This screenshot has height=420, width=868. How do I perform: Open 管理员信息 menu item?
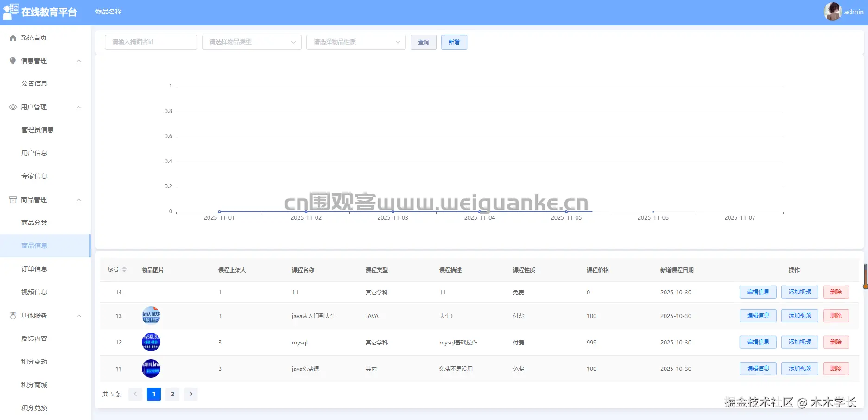coord(45,130)
